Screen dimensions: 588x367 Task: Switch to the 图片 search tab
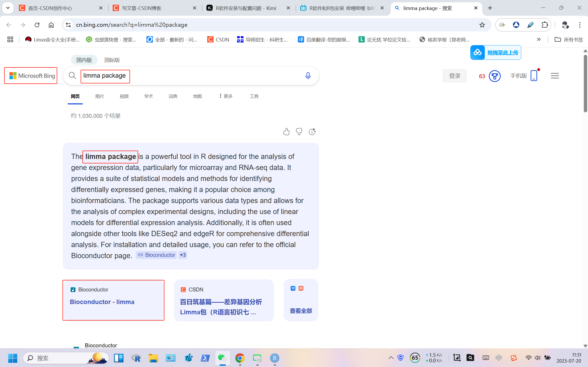point(100,96)
